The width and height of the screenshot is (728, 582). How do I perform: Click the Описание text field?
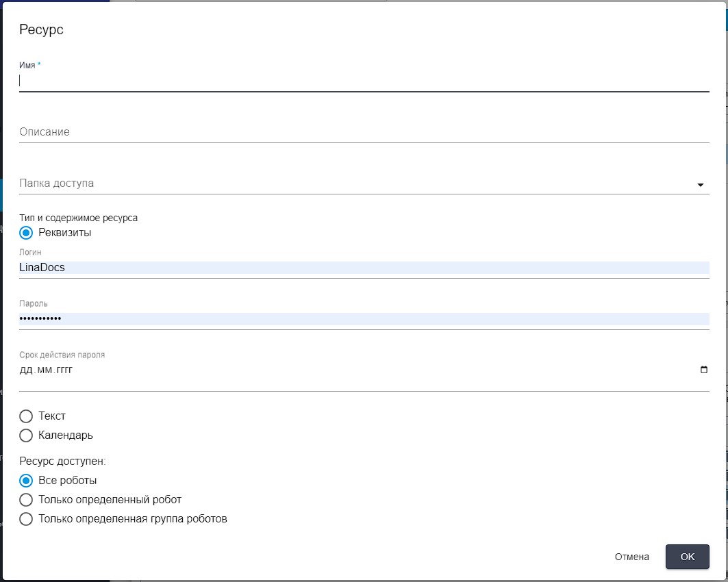(364, 132)
